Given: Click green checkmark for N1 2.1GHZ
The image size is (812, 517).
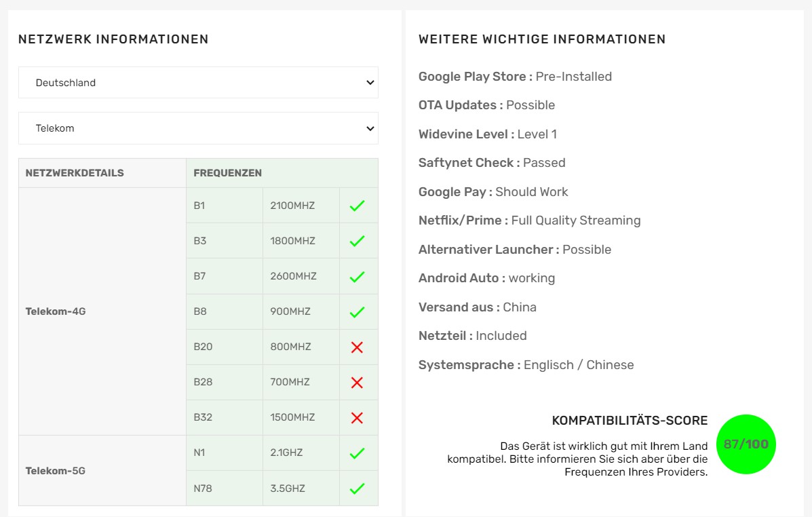Looking at the screenshot, I should point(357,453).
